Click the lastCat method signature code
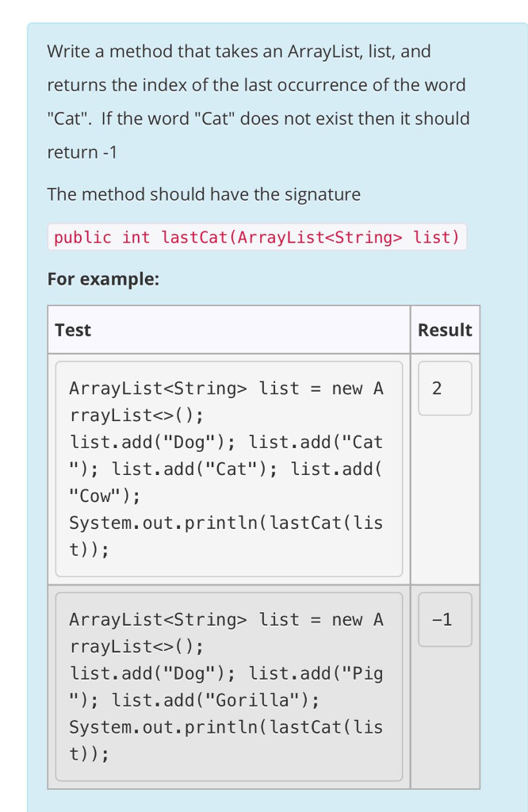Viewport: 528px width, 812px height. tap(257, 237)
